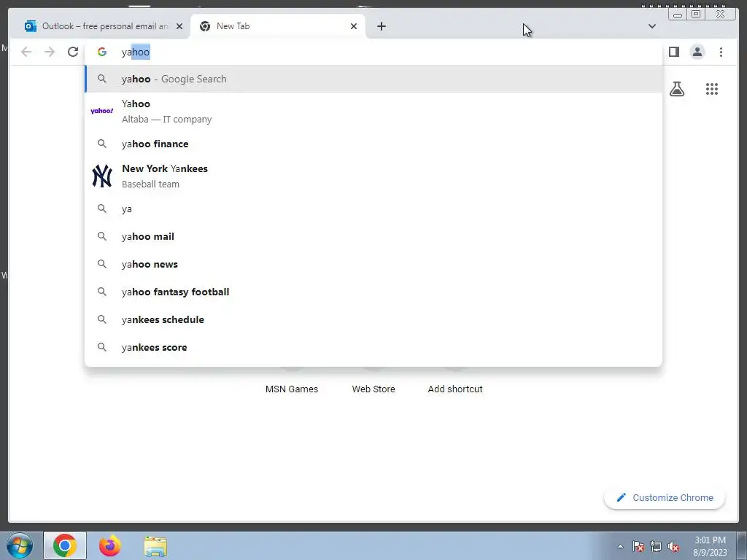Viewport: 747px width, 560px height.
Task: Open the taskbar clock showing 3:01 PM
Action: point(710,546)
